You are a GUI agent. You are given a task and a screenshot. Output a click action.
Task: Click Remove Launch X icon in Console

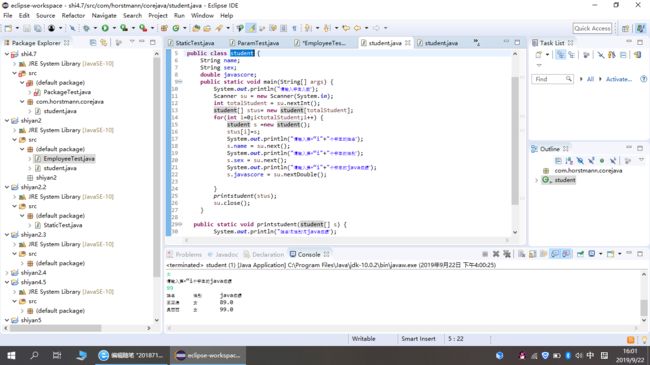click(496, 254)
